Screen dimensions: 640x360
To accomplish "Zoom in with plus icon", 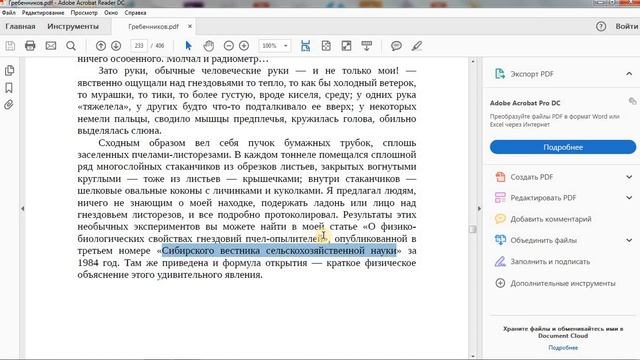I will point(244,46).
